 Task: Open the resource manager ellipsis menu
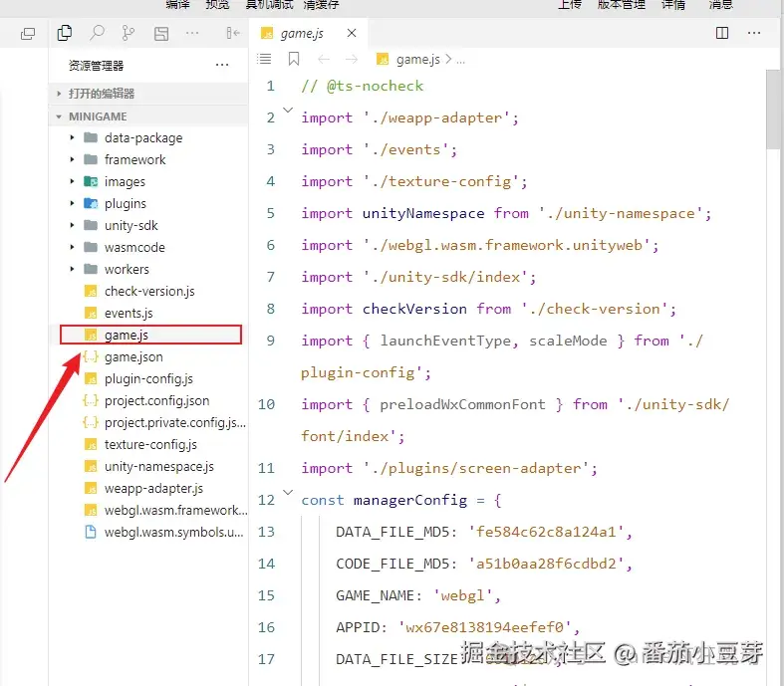(222, 65)
